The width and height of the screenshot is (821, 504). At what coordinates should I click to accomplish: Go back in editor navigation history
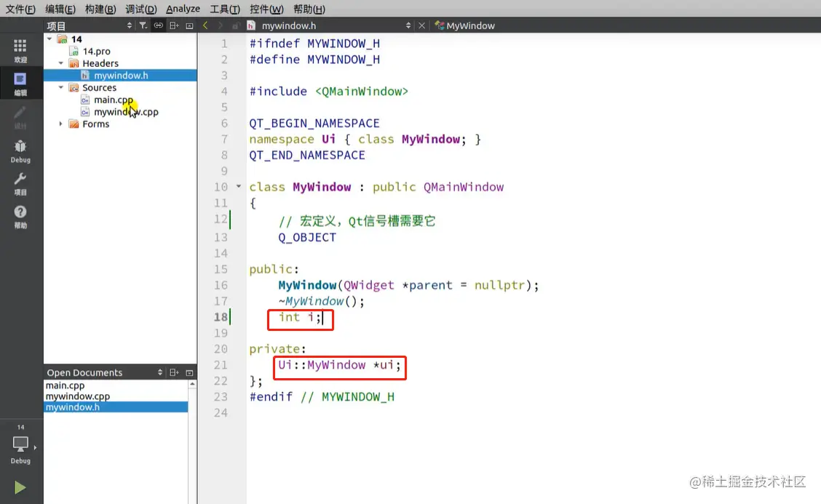(x=205, y=25)
